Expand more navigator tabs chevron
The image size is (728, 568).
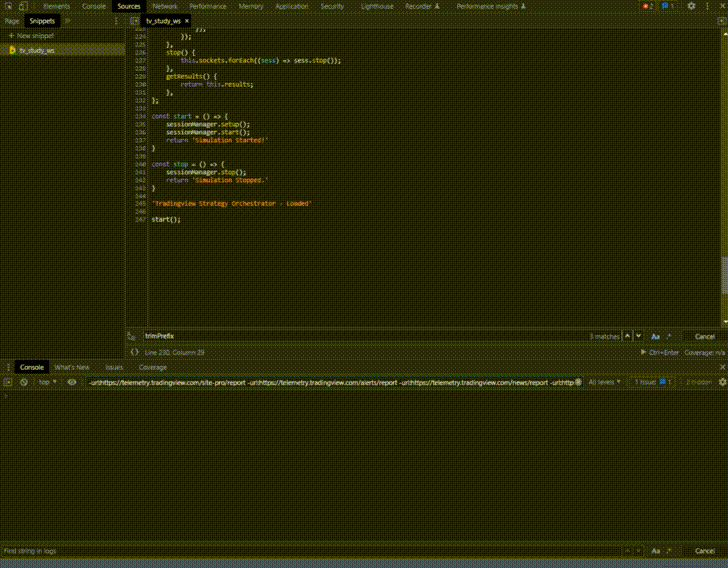(x=68, y=21)
